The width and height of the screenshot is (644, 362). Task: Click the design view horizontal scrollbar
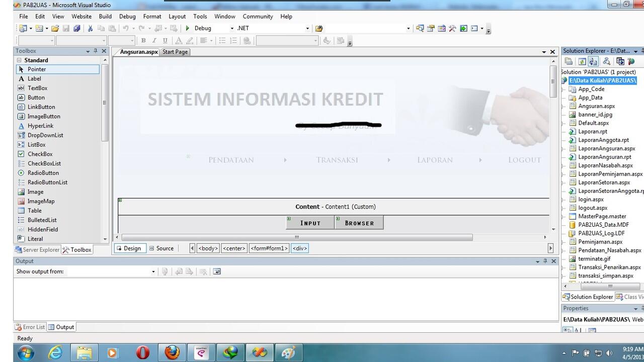(297, 237)
